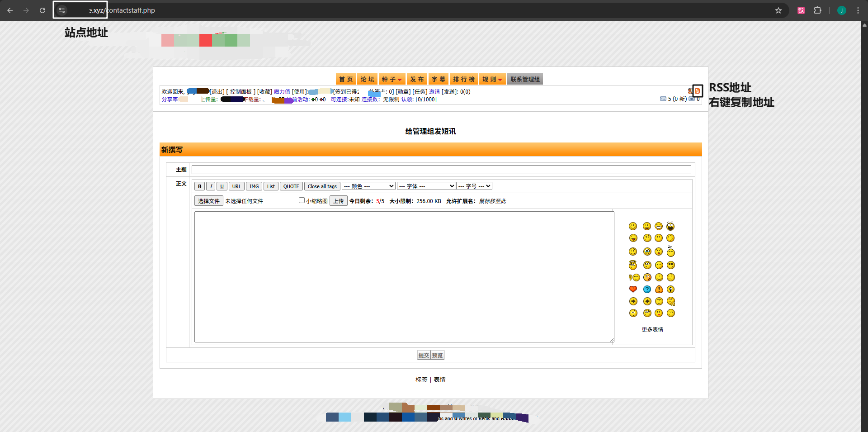The width and height of the screenshot is (868, 432).
Task: Open the 字体 font dropdown
Action: pyautogui.click(x=426, y=186)
